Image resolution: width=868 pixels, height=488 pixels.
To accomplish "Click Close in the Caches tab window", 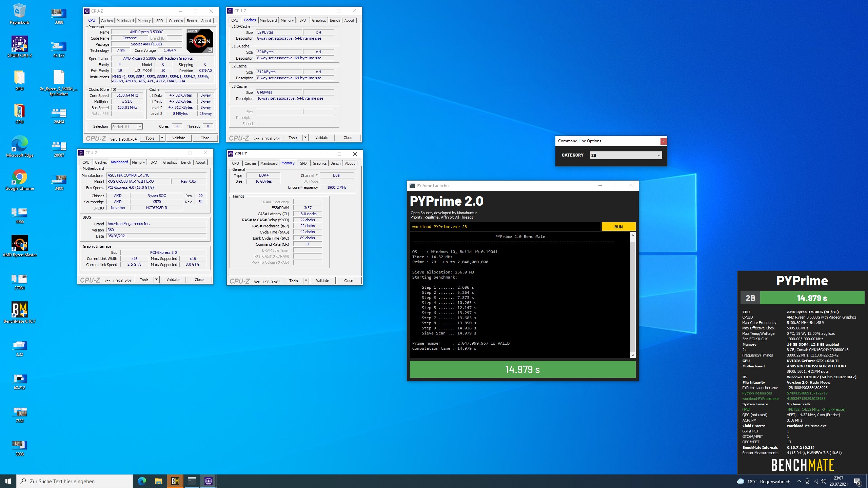I will tap(348, 138).
